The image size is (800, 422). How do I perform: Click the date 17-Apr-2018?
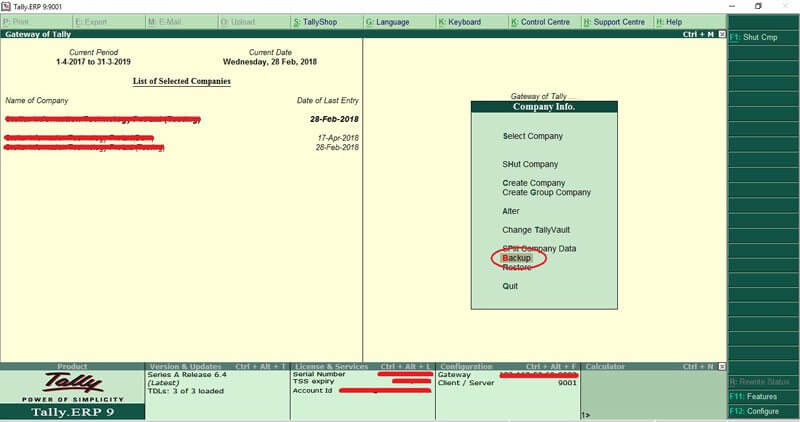click(338, 138)
